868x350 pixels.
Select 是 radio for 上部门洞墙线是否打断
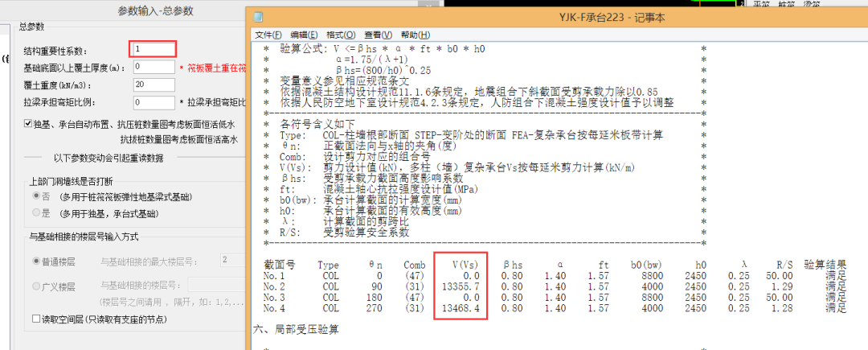pos(36,212)
